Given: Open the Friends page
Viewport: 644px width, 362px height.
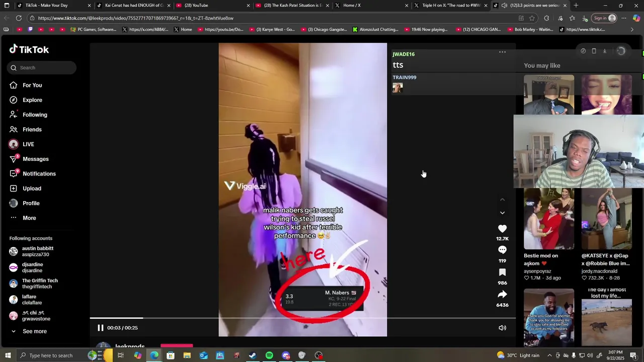Looking at the screenshot, I should click(32, 129).
